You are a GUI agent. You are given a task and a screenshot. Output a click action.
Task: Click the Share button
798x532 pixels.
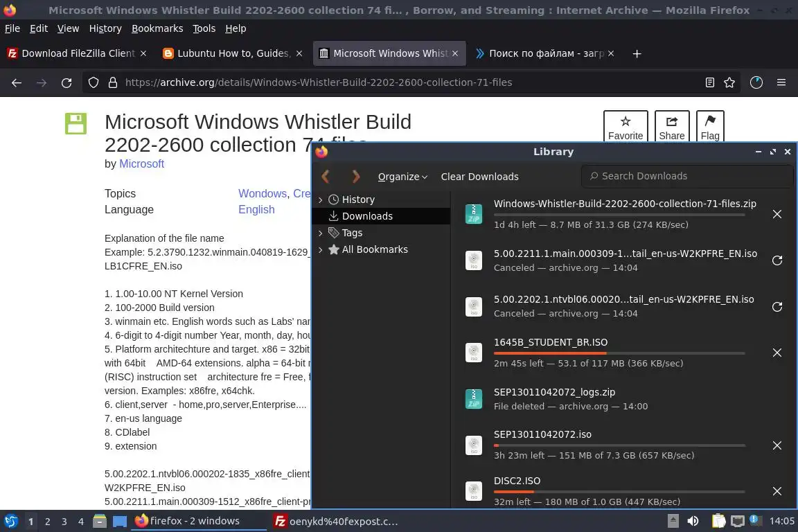pos(672,126)
